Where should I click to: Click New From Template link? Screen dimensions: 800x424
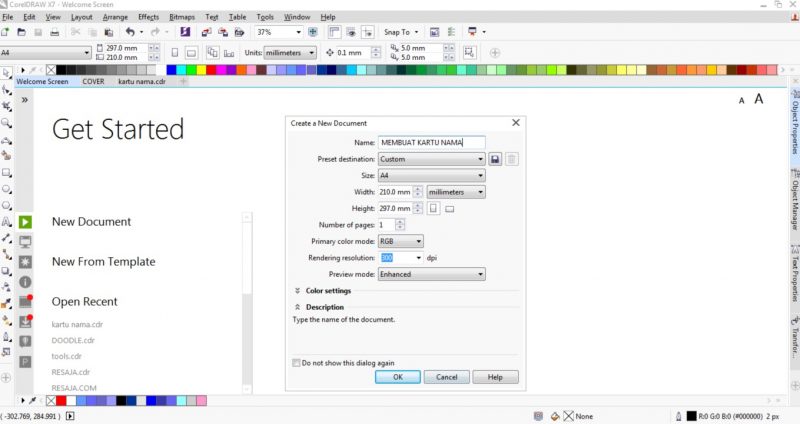104,262
